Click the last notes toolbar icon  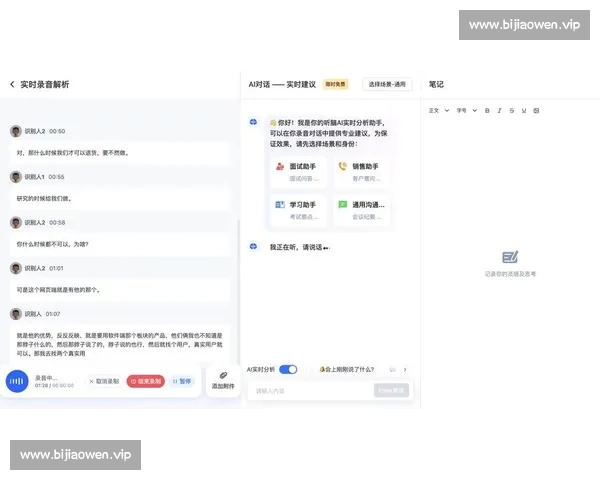(536, 111)
